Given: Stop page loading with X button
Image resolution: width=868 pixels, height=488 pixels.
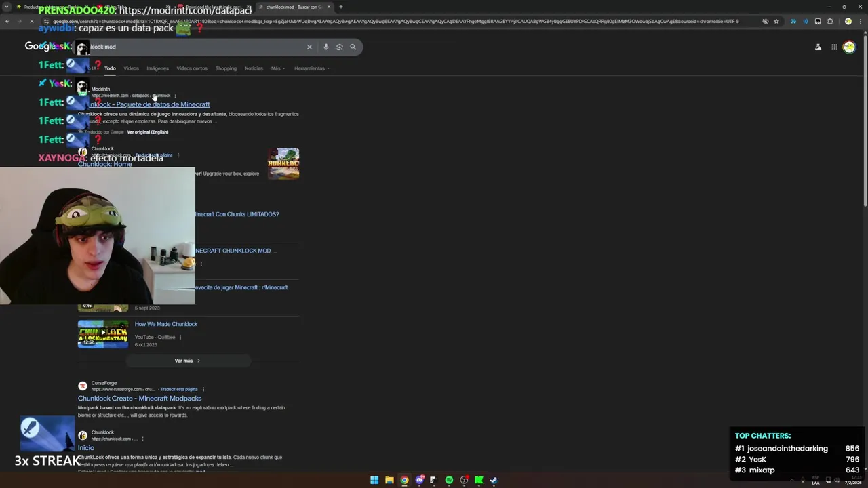Looking at the screenshot, I should [x=32, y=21].
